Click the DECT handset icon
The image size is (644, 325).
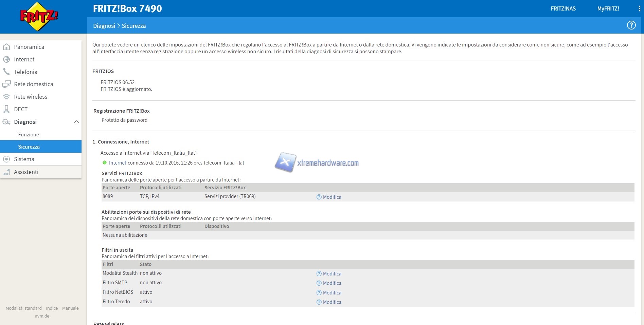click(x=6, y=109)
